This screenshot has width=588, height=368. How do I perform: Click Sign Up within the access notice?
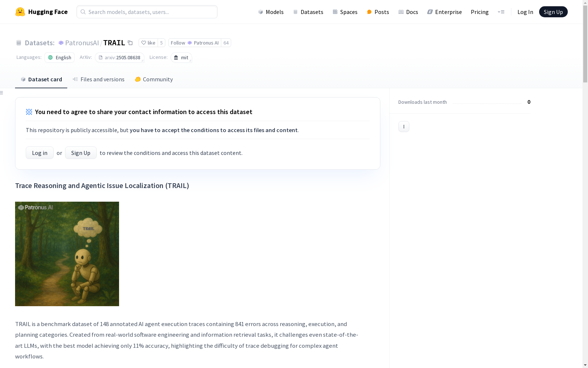[81, 153]
